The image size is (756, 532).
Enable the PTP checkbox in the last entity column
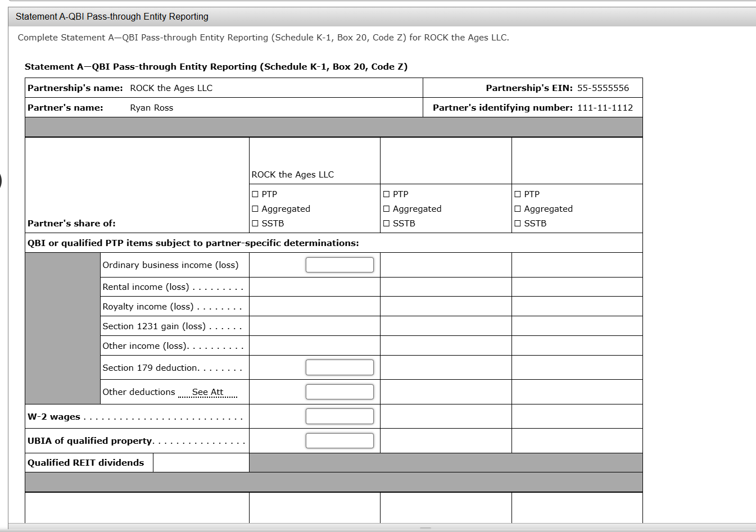[x=518, y=194]
